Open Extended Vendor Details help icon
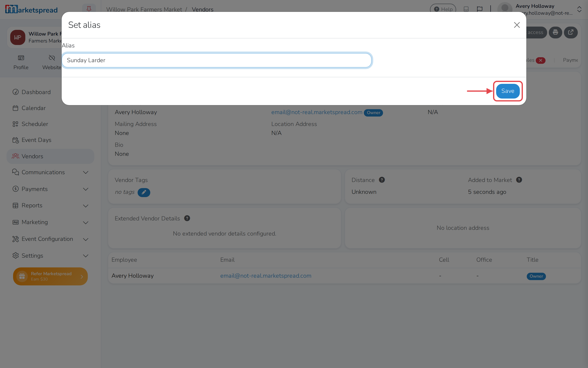Screen dimensions: 588x368 (187, 218)
